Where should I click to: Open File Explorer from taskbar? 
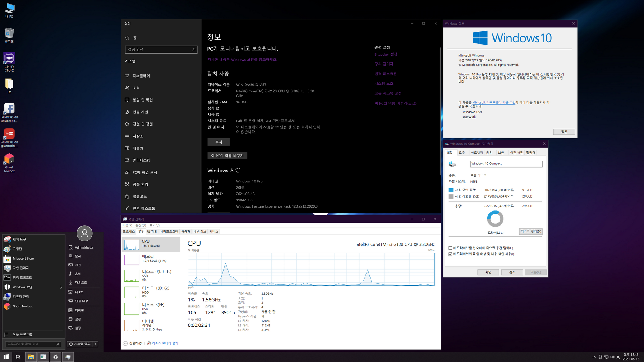31,357
